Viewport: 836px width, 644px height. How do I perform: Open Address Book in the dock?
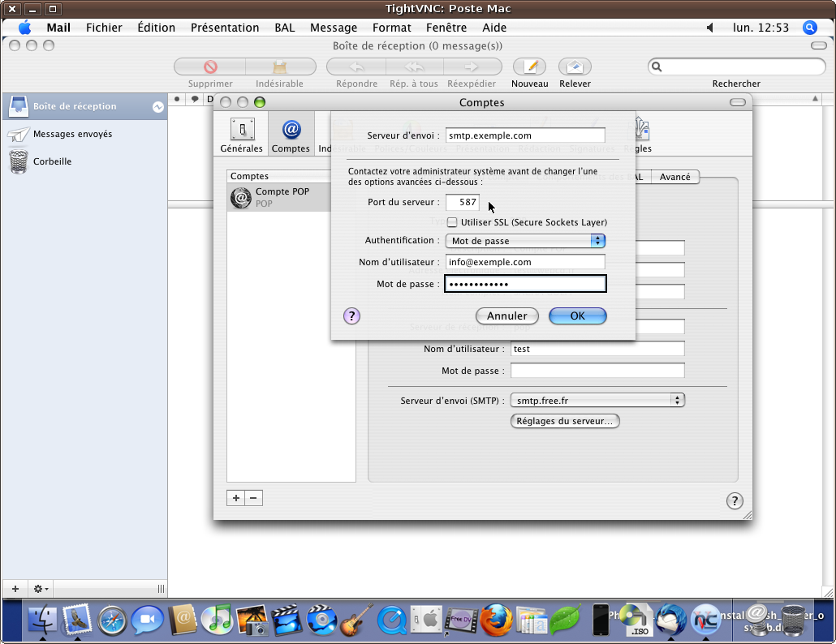pos(183,620)
